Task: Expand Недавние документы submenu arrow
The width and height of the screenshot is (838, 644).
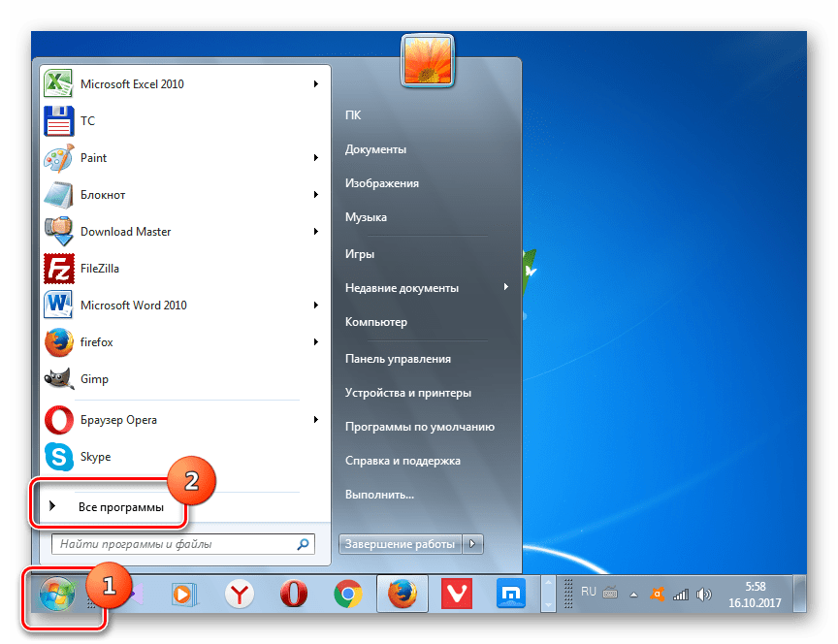Action: [x=505, y=287]
